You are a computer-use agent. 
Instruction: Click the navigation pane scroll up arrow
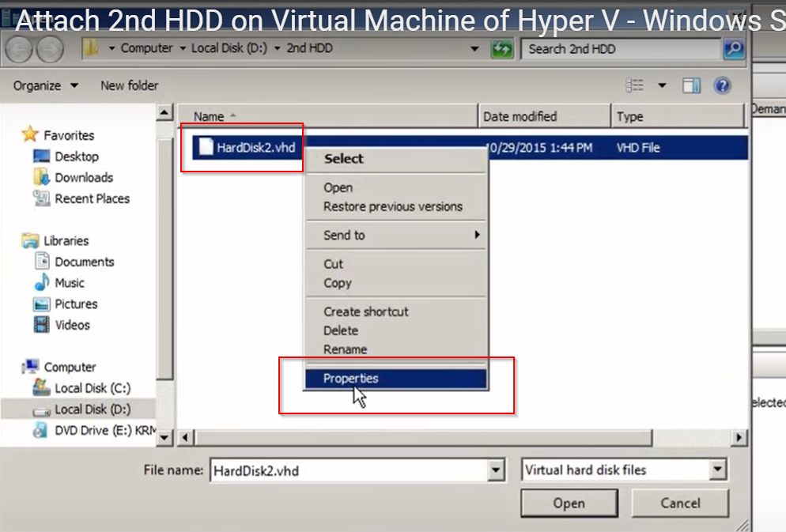pos(164,112)
